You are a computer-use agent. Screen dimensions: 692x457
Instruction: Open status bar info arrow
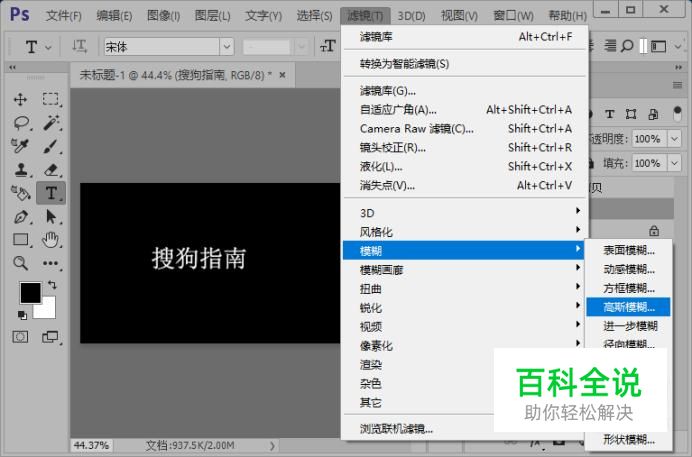click(272, 446)
